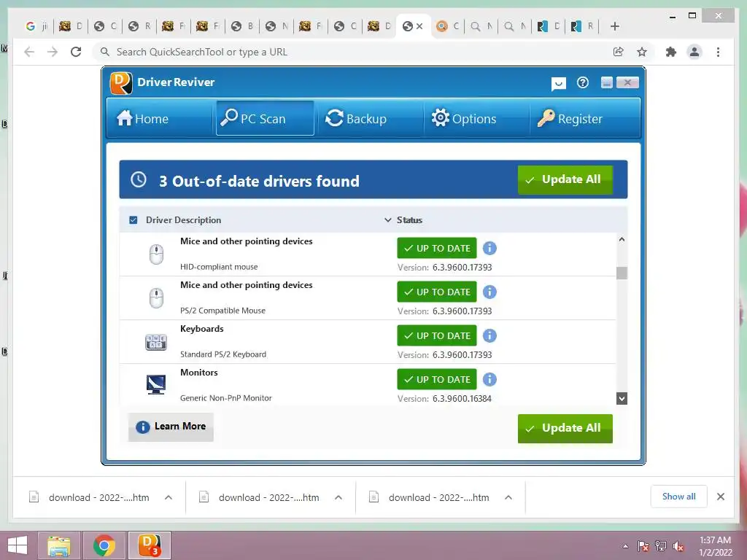Expand the Status column sort chevron
This screenshot has height=560, width=747.
388,220
